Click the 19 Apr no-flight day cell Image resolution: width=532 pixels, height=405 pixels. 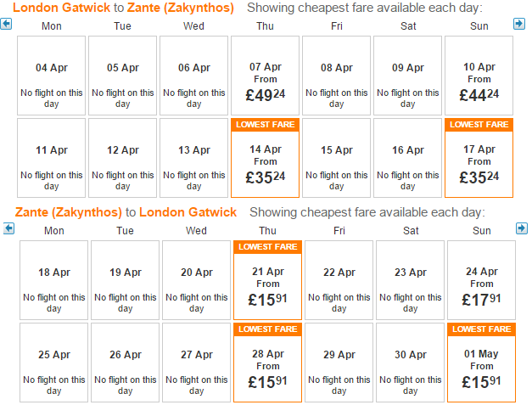(126, 280)
